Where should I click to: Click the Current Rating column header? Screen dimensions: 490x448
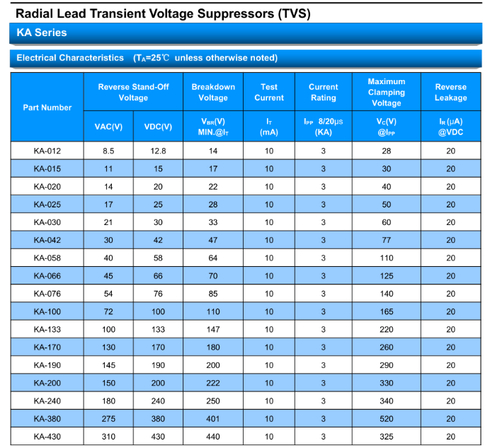tap(323, 92)
